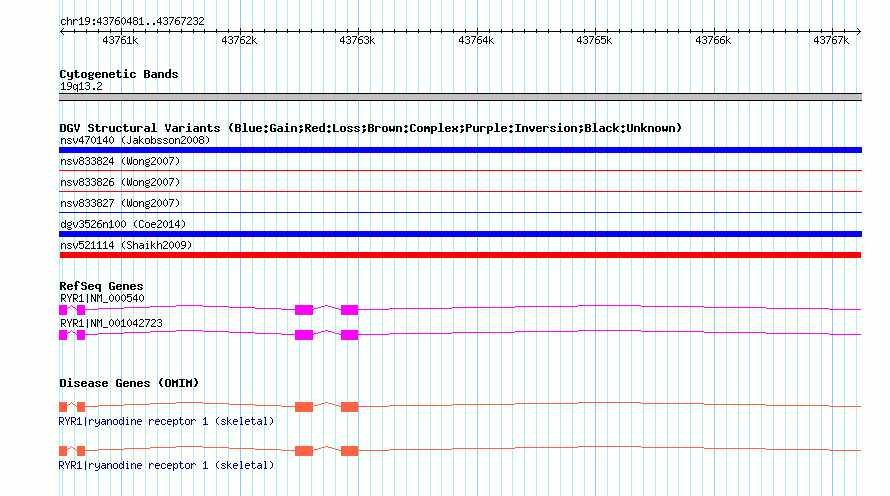890x496 pixels.
Task: Click the ruler's left arrow end
Action: pos(62,31)
